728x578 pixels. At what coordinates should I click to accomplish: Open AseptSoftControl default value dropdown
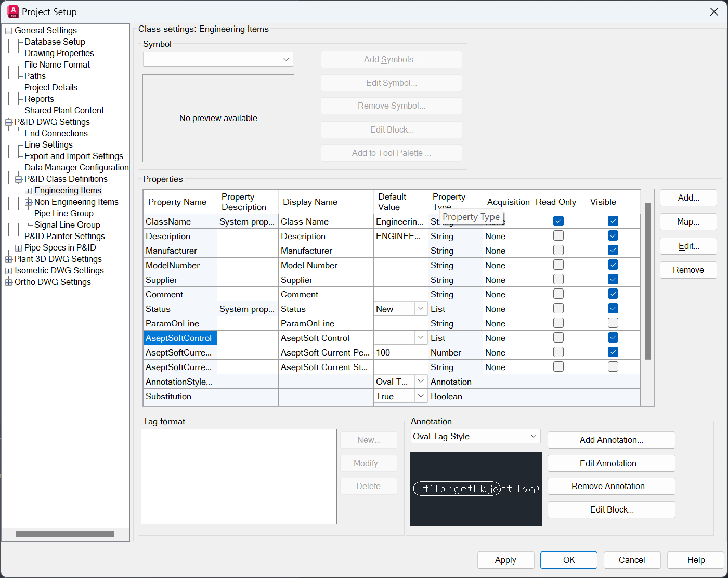tap(421, 338)
